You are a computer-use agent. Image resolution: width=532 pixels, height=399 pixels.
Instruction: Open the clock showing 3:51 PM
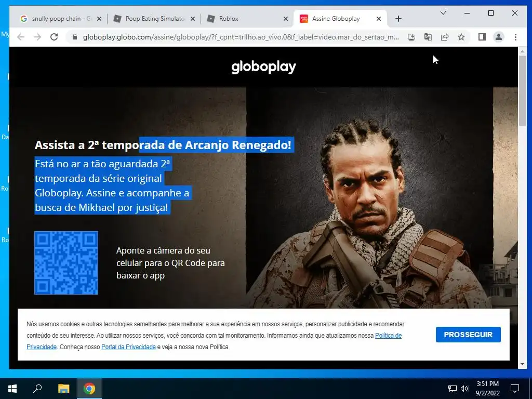pos(487,389)
